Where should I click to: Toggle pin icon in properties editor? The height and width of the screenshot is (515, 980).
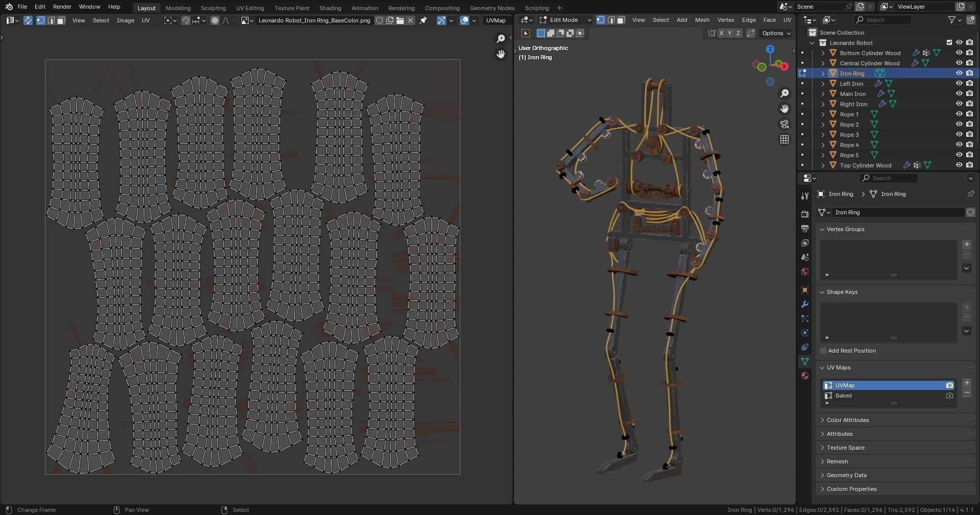click(x=970, y=194)
